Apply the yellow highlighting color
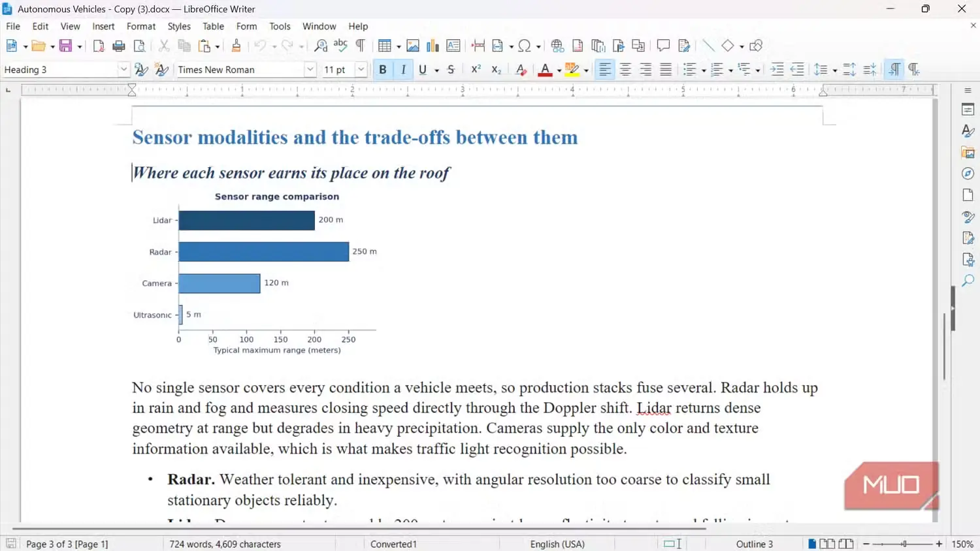The image size is (980, 551). tap(572, 70)
